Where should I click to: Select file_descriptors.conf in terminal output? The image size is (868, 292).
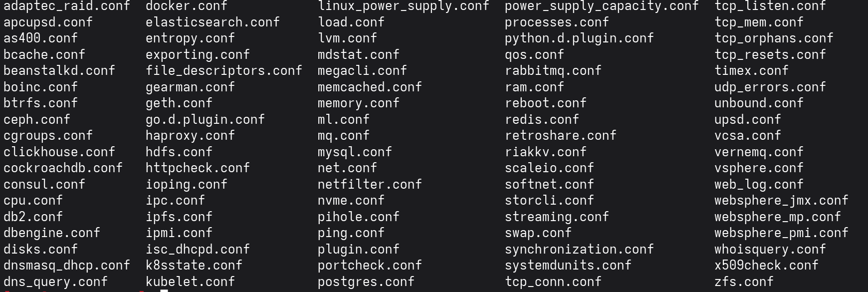223,71
